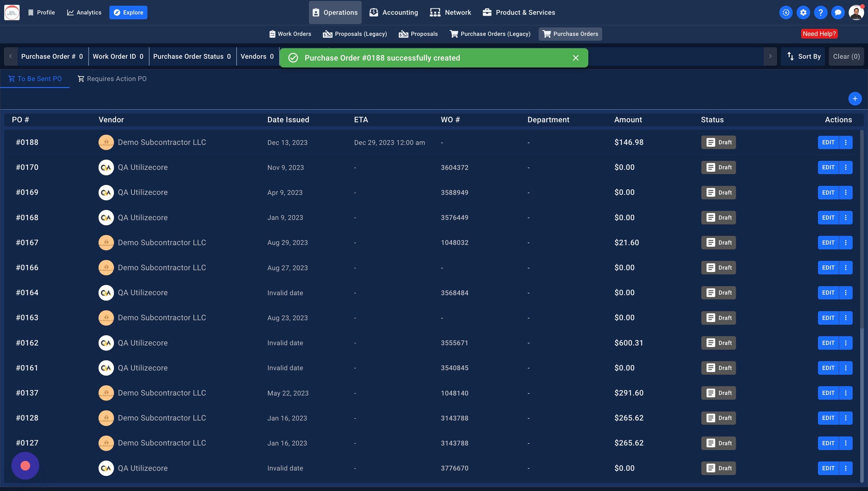Click the company logo icon top-left
The image size is (868, 491).
pos(12,12)
